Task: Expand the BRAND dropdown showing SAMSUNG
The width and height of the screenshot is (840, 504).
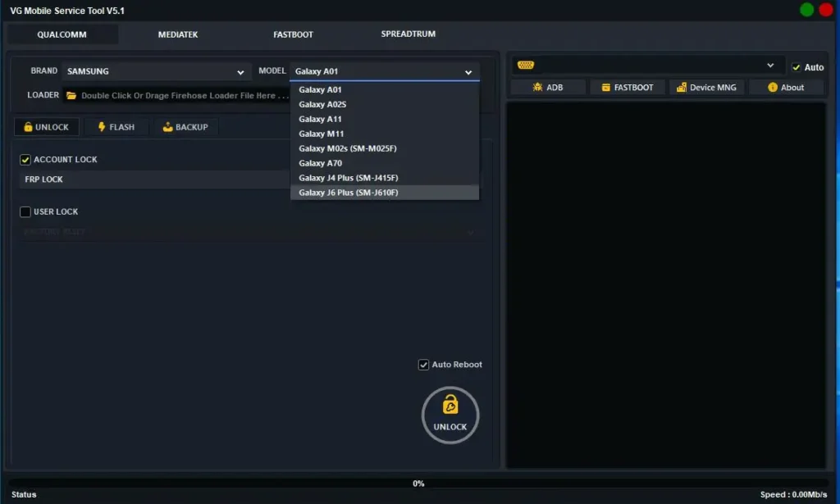Action: pos(155,71)
